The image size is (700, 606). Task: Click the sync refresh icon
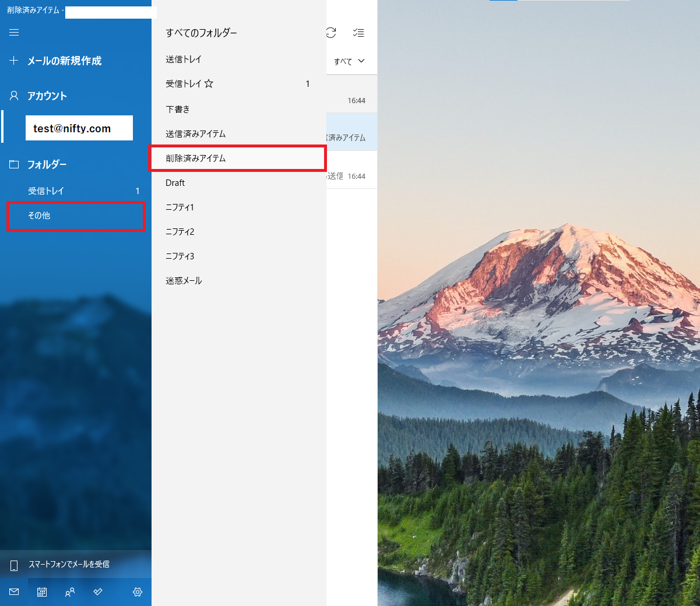click(331, 33)
